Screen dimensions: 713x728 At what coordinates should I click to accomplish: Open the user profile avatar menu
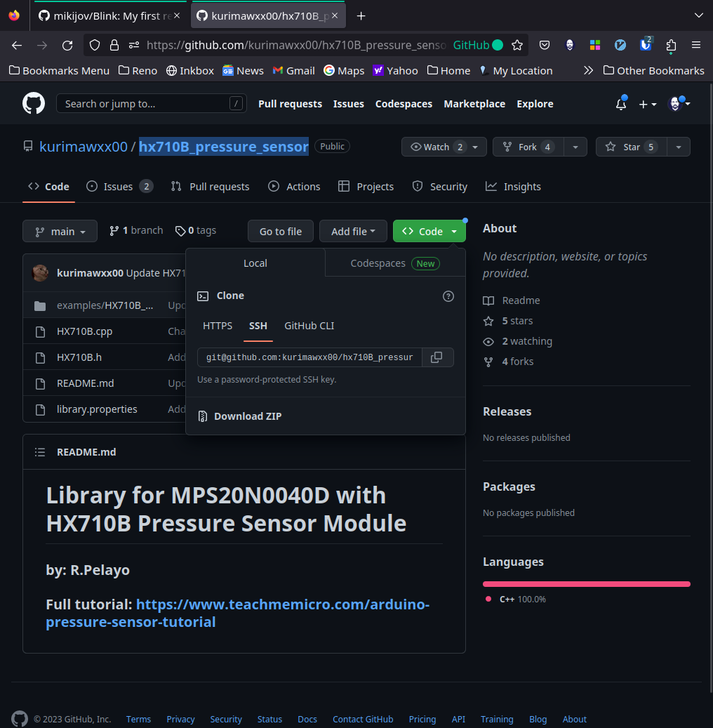pyautogui.click(x=678, y=103)
